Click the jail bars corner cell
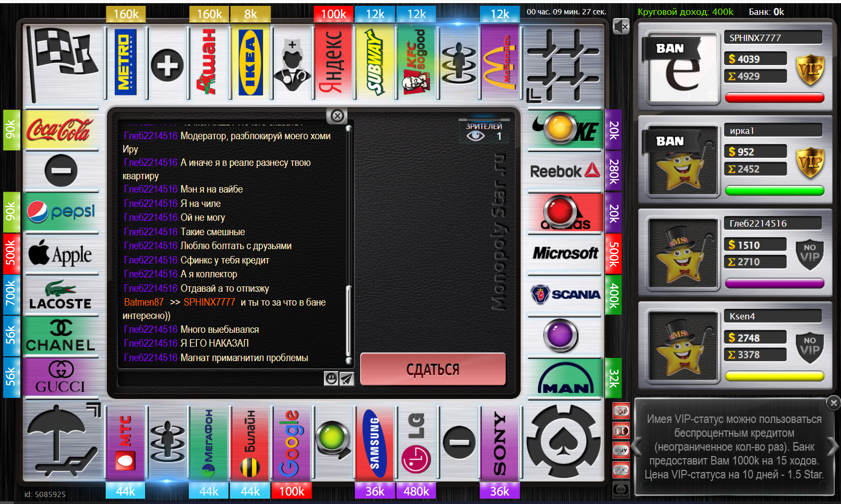Viewport: 841px width, 504px height. (564, 65)
